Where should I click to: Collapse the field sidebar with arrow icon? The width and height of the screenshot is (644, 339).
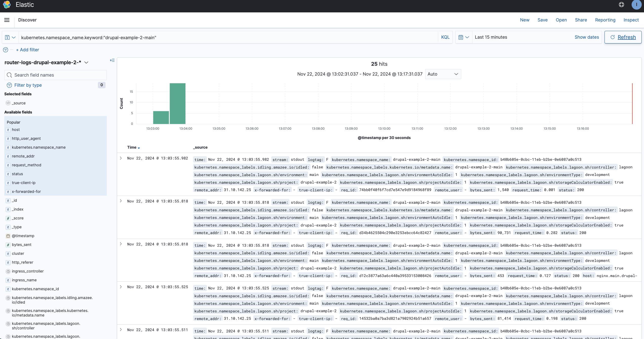coord(112,60)
